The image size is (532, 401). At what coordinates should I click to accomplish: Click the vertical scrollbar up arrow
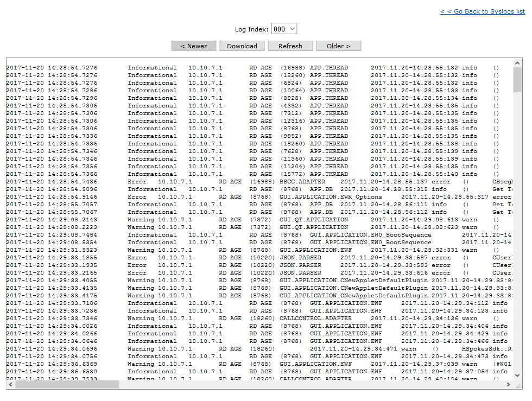(517, 62)
